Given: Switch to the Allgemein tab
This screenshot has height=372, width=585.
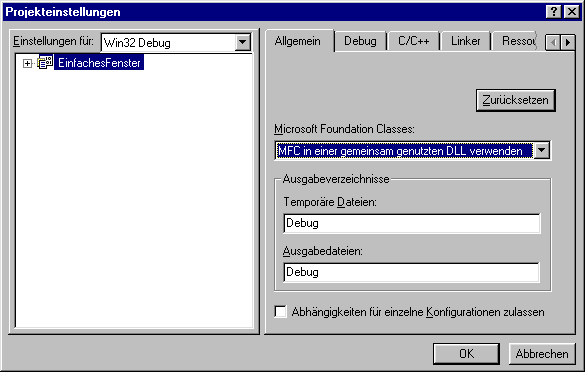Looking at the screenshot, I should pyautogui.click(x=297, y=41).
